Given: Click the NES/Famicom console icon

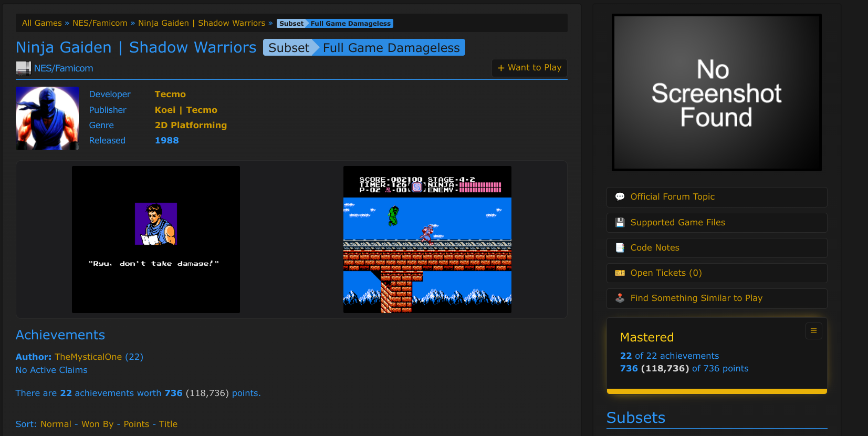Looking at the screenshot, I should (x=23, y=68).
